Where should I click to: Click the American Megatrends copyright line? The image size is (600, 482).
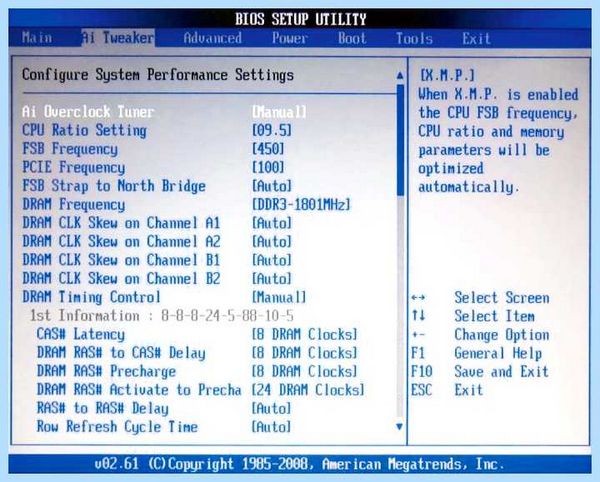(299, 464)
